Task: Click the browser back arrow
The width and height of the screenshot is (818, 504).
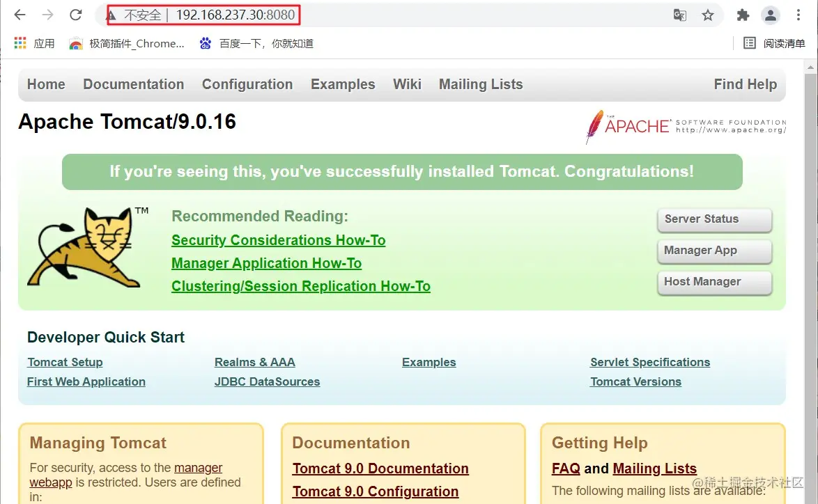Action: (20, 15)
